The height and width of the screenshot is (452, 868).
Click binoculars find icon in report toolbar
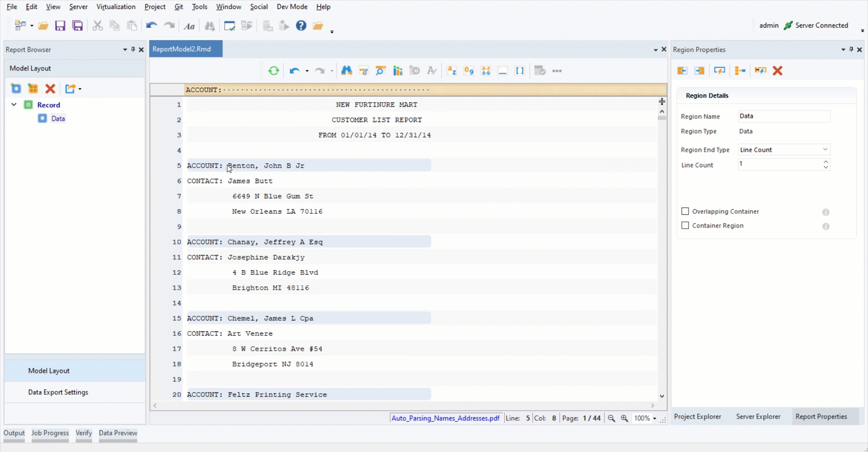pos(347,71)
